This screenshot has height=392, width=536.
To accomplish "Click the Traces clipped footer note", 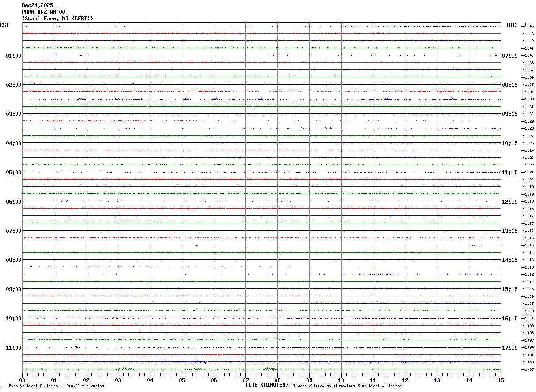I will point(347,386).
